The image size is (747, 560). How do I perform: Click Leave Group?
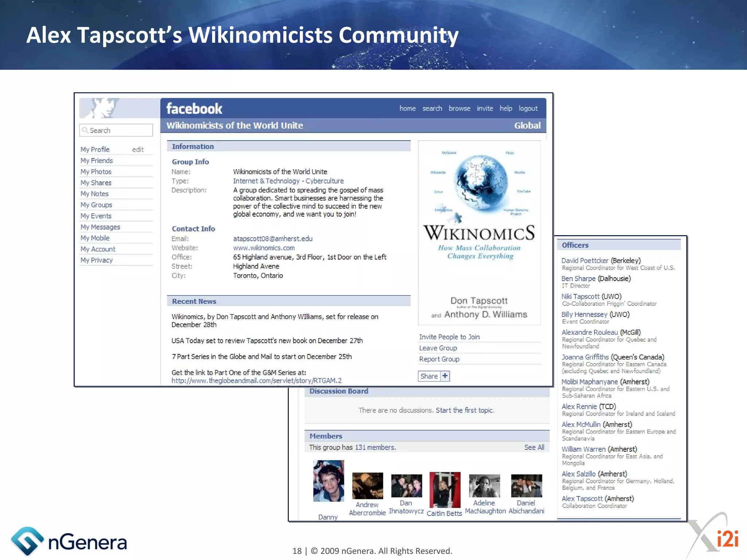pyautogui.click(x=438, y=348)
